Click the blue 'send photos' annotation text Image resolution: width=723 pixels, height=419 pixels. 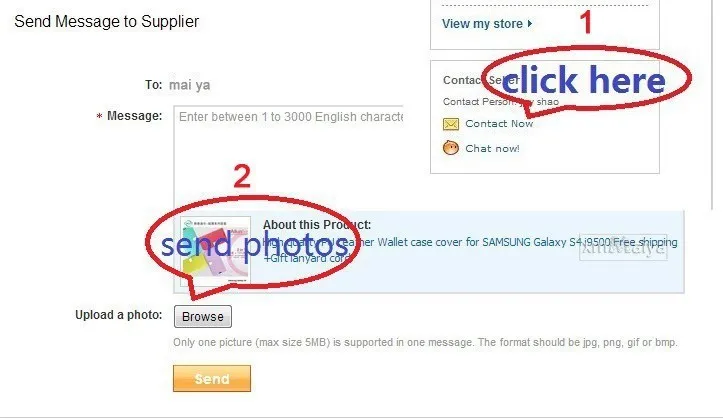coord(255,244)
